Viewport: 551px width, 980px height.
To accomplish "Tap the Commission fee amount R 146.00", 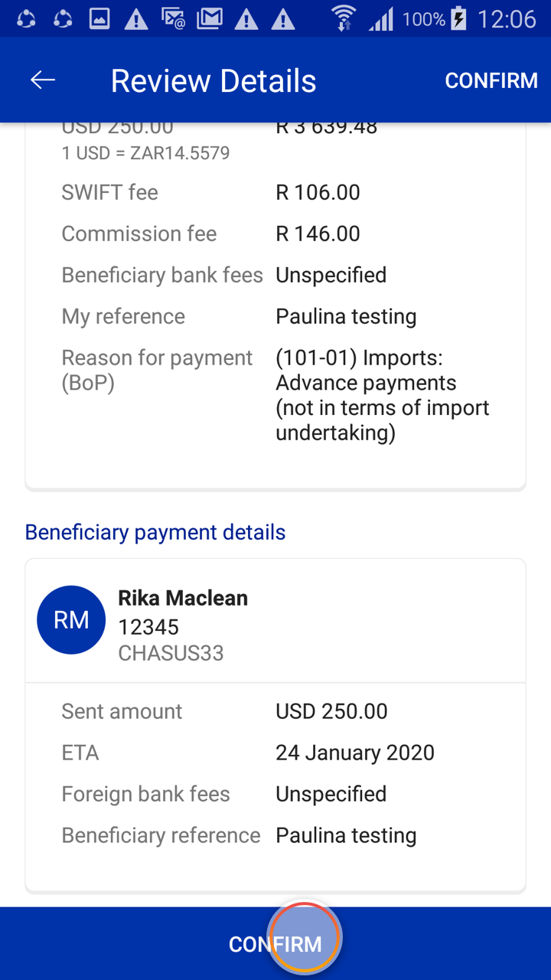I will pyautogui.click(x=318, y=234).
